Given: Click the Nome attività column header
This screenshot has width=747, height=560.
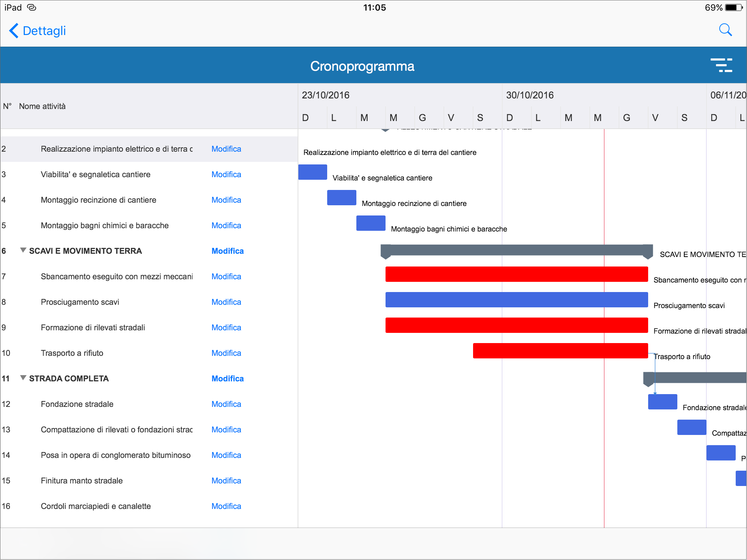Looking at the screenshot, I should click(x=42, y=106).
